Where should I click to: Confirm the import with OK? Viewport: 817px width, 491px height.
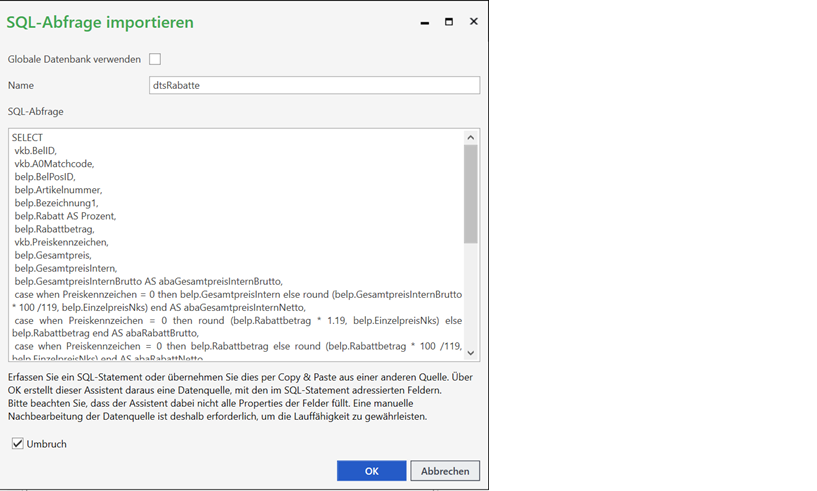tap(371, 471)
